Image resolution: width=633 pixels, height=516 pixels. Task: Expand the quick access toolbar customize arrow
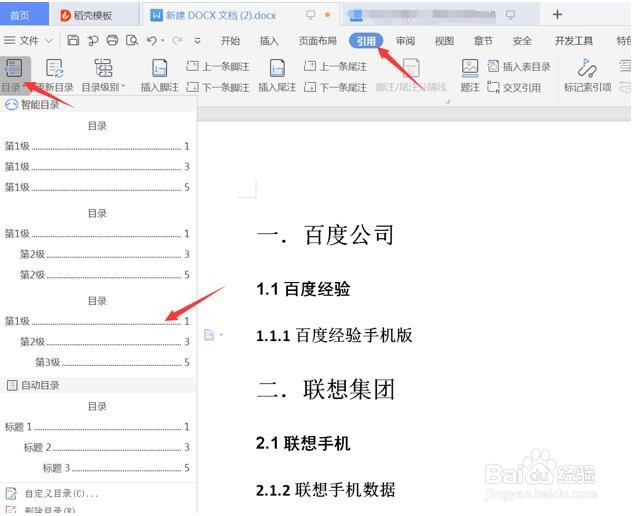[x=197, y=40]
